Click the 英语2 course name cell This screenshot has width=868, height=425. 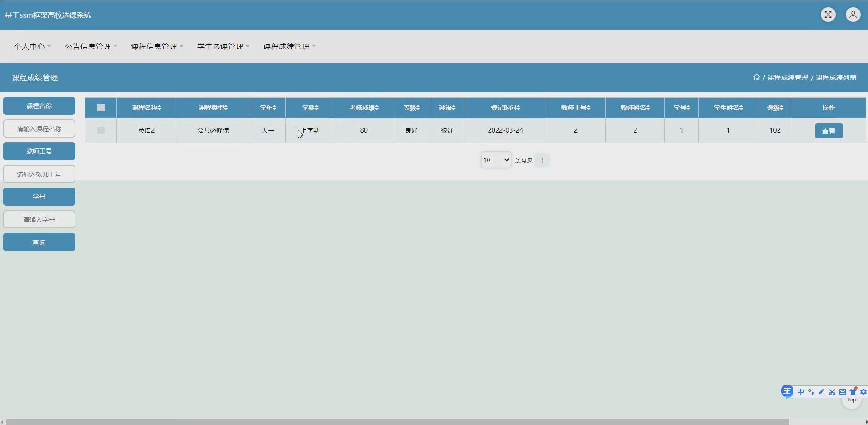pos(146,130)
